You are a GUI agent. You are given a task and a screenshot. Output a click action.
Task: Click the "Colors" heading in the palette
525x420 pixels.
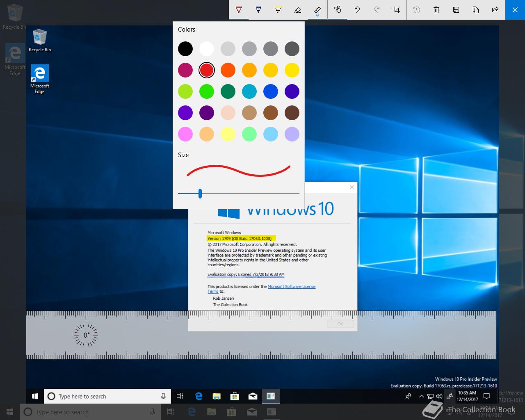pos(187,30)
